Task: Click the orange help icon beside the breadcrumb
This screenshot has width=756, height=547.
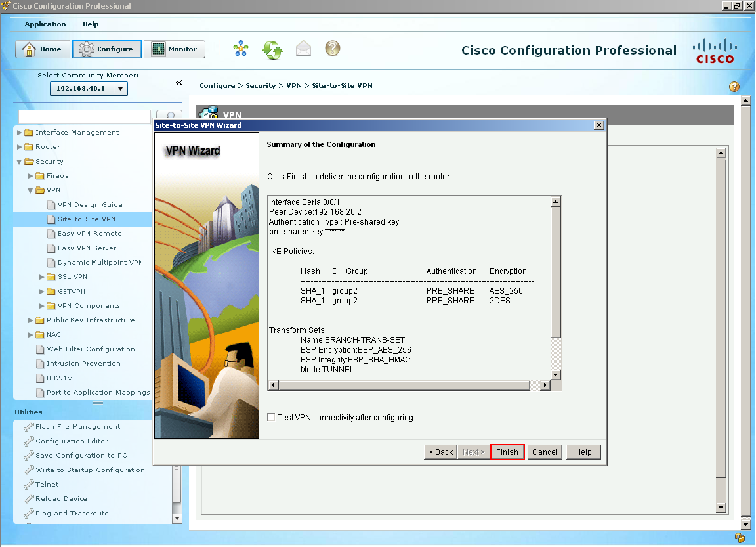Action: (x=734, y=86)
